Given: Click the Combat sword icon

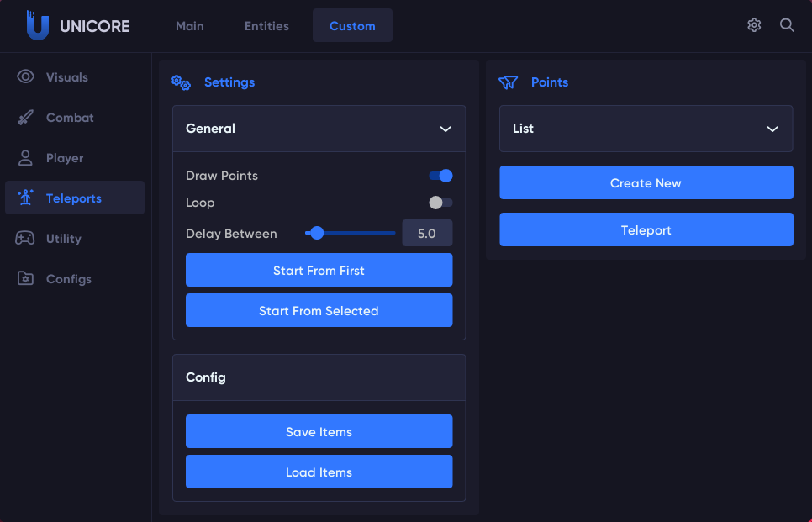Looking at the screenshot, I should [x=25, y=118].
